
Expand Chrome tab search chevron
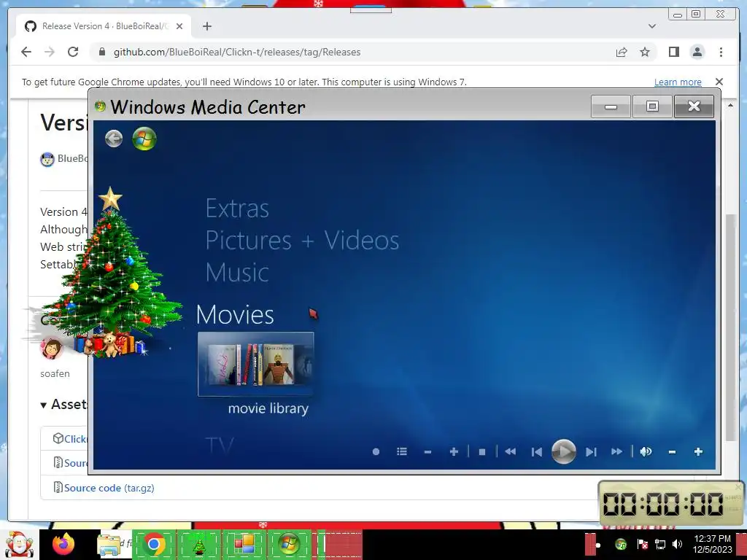652,26
